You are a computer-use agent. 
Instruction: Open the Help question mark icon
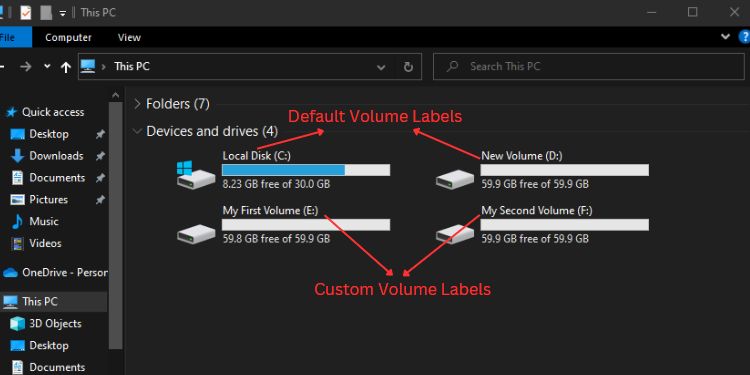(x=744, y=37)
